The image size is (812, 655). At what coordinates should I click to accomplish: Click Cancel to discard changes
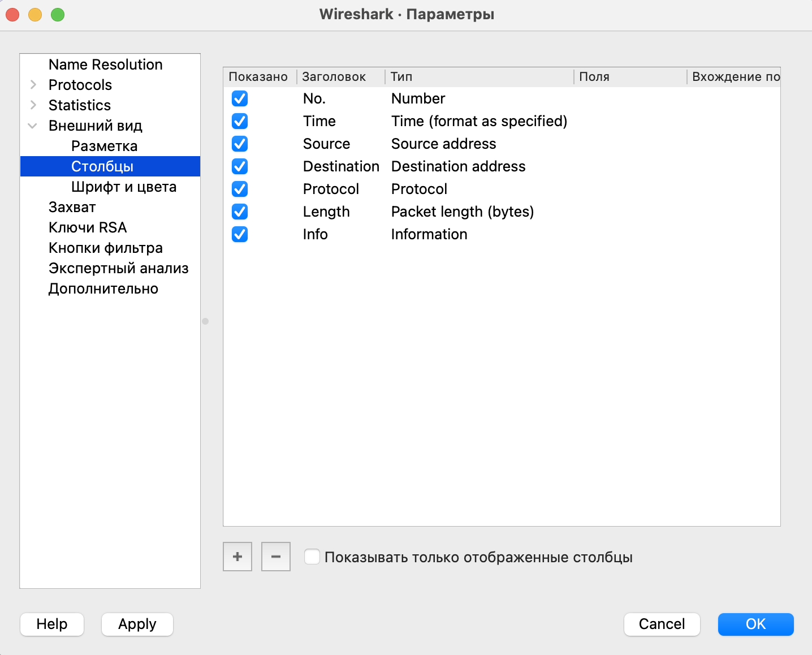pyautogui.click(x=662, y=624)
